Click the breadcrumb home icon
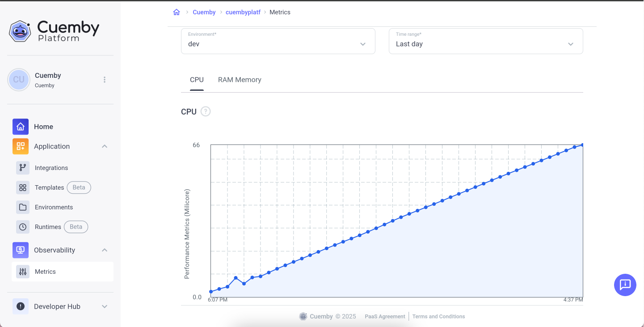644x327 pixels. click(177, 12)
